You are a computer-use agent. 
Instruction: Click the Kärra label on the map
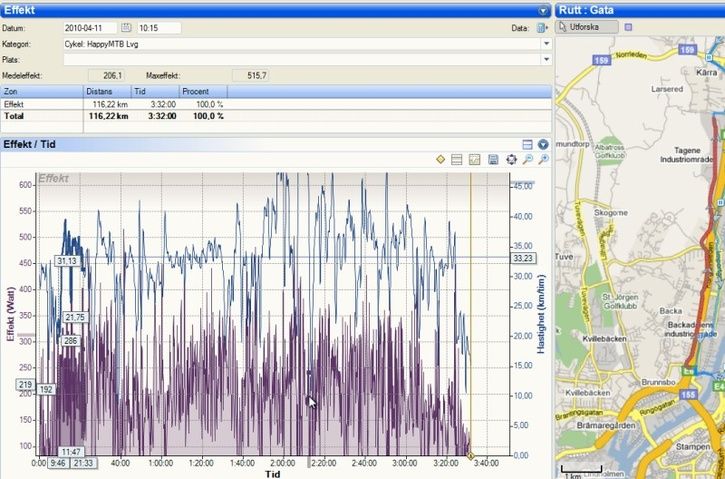pyautogui.click(x=707, y=73)
